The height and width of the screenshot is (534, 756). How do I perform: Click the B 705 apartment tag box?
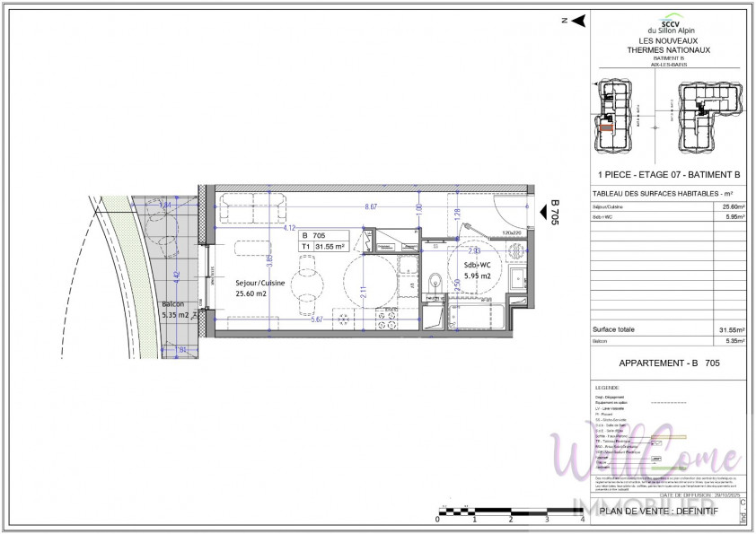click(321, 241)
